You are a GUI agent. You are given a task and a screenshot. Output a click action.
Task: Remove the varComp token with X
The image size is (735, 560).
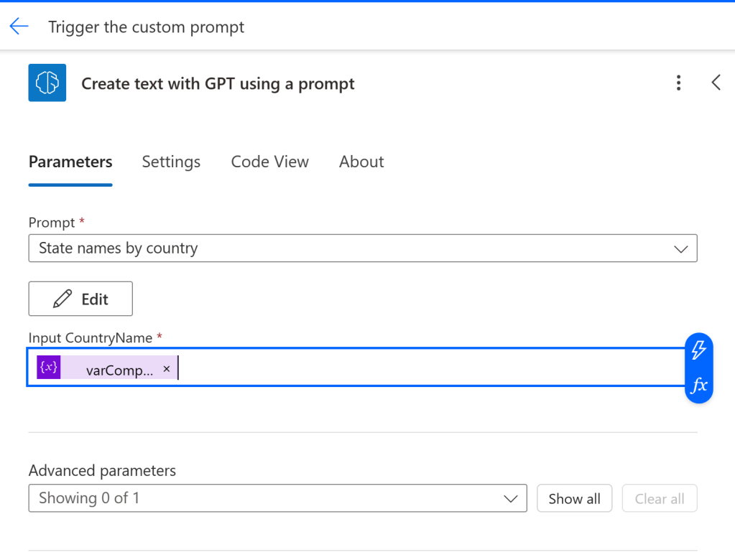click(x=167, y=369)
